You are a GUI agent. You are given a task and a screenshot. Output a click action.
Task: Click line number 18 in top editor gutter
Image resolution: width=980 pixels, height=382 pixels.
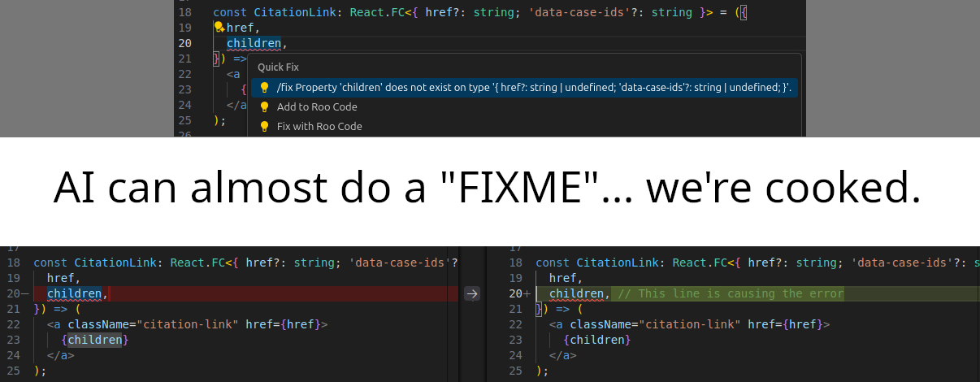[184, 12]
